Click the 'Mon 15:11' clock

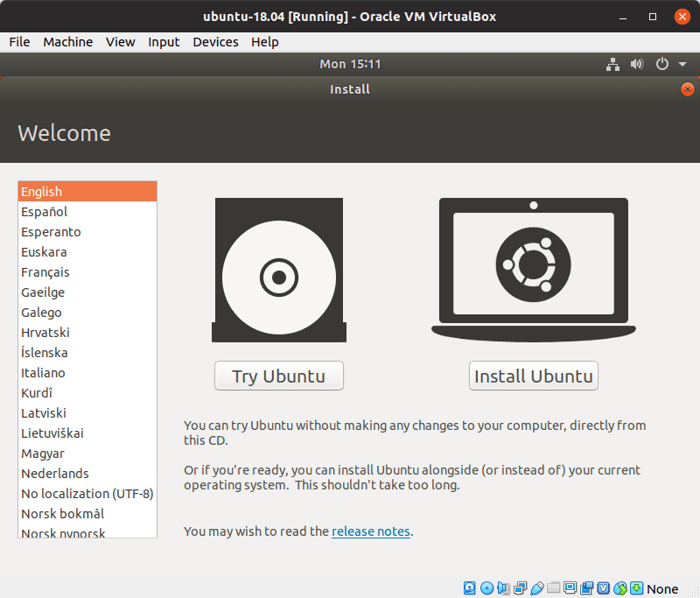(350, 64)
